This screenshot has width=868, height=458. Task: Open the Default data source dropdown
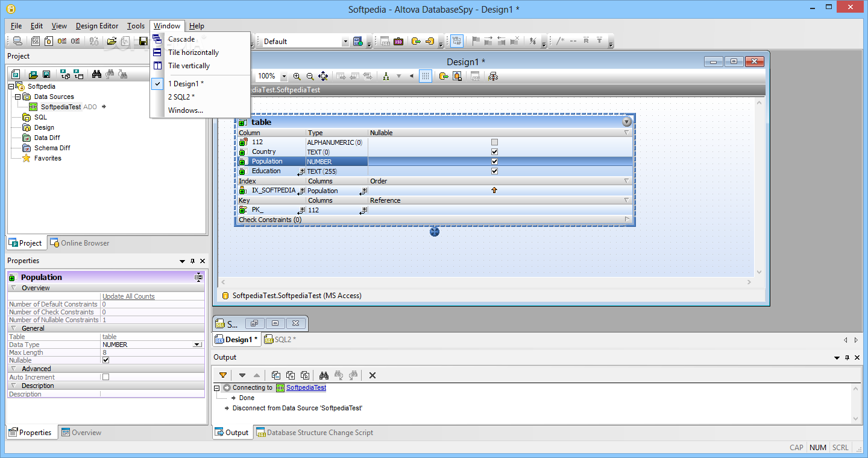point(345,42)
